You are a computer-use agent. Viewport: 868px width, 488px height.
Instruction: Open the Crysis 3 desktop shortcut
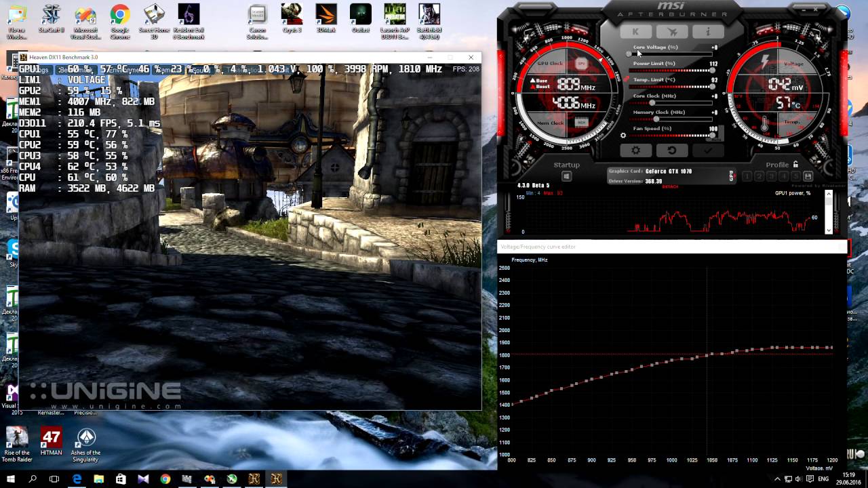(x=292, y=19)
